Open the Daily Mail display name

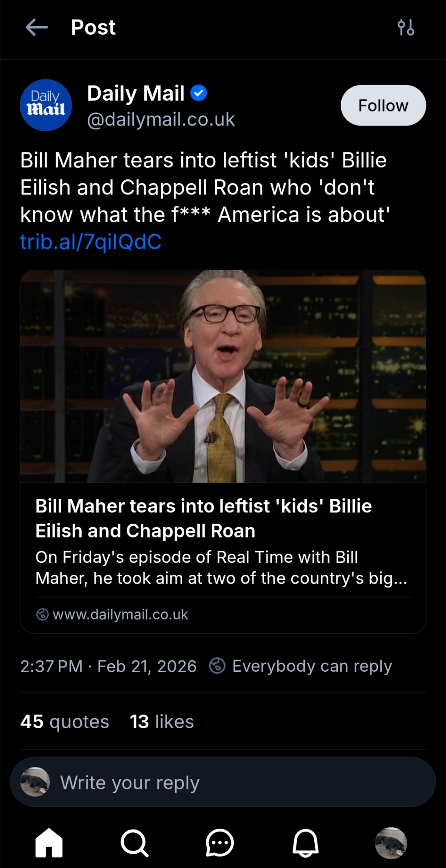(136, 93)
